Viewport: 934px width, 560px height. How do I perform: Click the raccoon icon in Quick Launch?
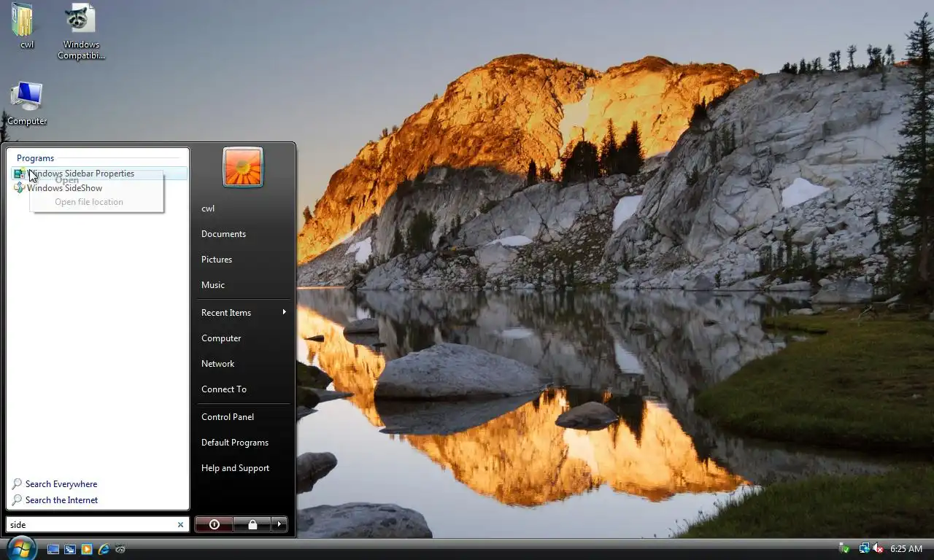pyautogui.click(x=120, y=549)
